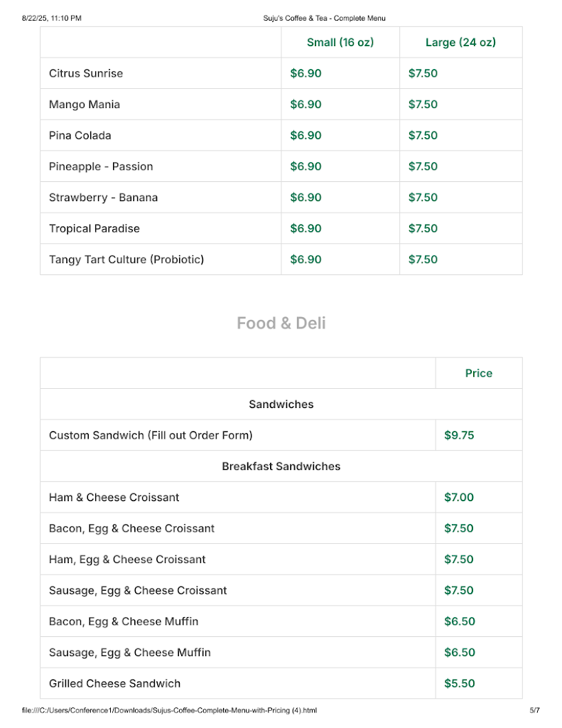The width and height of the screenshot is (562, 728).
Task: Select Bacon, Egg & Cheese Muffin item
Action: click(124, 621)
